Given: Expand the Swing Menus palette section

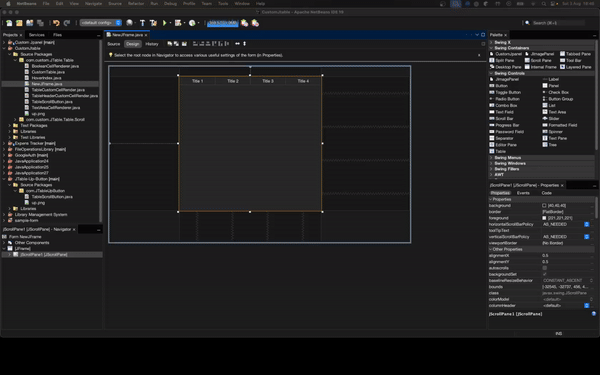Looking at the screenshot, I should pyautogui.click(x=507, y=158).
